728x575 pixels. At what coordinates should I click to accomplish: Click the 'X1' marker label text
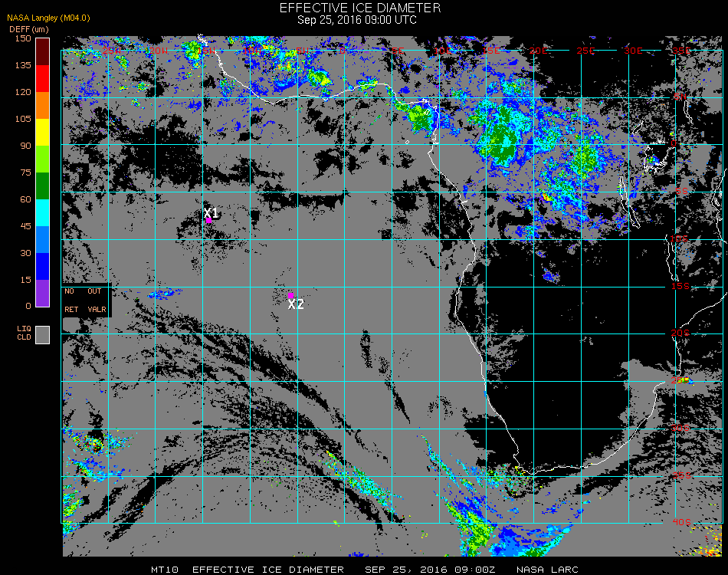[x=211, y=213]
